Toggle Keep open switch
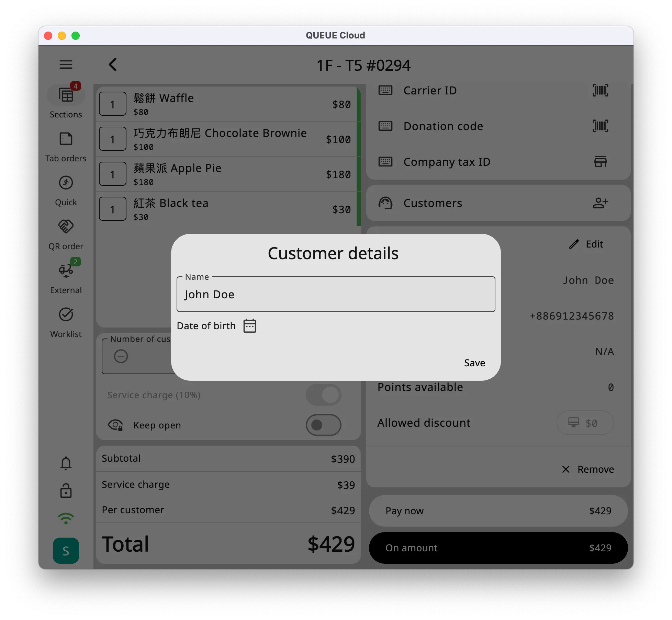The height and width of the screenshot is (620, 672). (324, 424)
